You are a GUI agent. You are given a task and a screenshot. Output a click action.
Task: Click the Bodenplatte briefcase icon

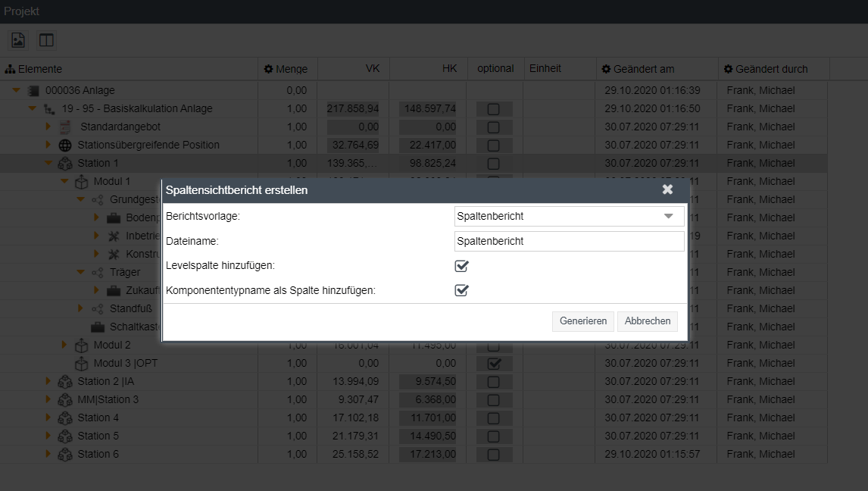pos(114,218)
